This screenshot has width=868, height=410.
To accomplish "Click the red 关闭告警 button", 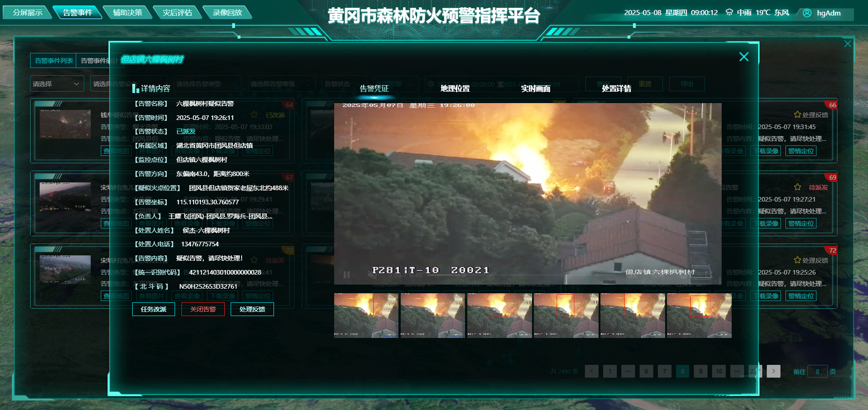I will tap(203, 309).
